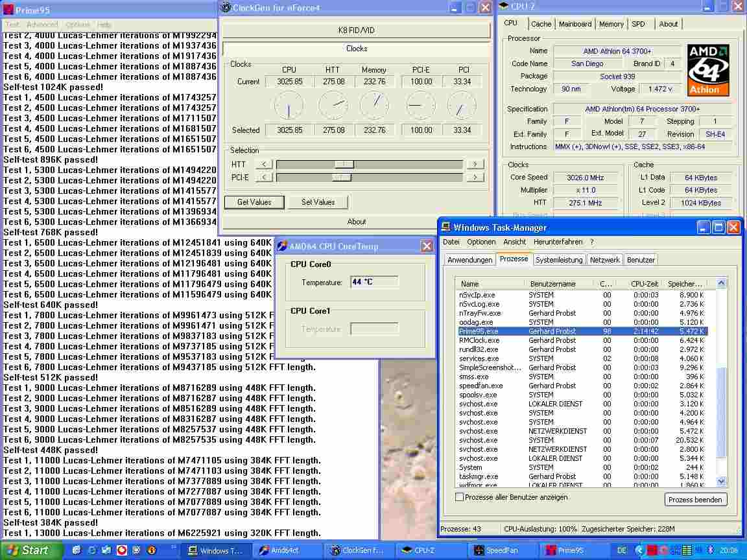Click the Memory clock dial in ClockGen
The height and width of the screenshot is (560, 747).
click(x=374, y=105)
